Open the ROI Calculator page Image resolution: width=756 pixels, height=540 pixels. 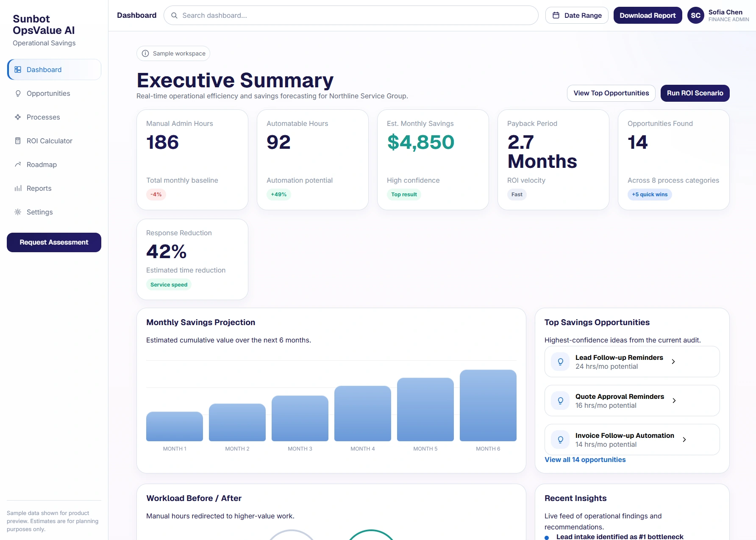[54, 141]
